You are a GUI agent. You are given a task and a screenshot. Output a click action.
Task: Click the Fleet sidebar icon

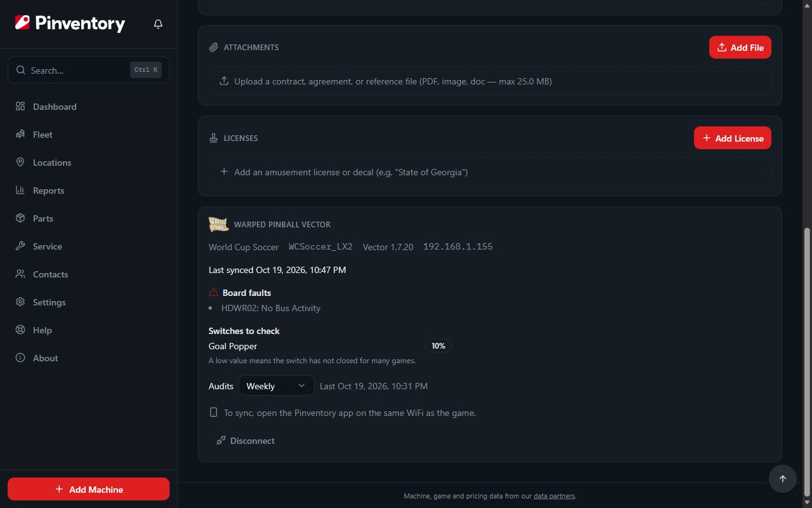pyautogui.click(x=20, y=135)
